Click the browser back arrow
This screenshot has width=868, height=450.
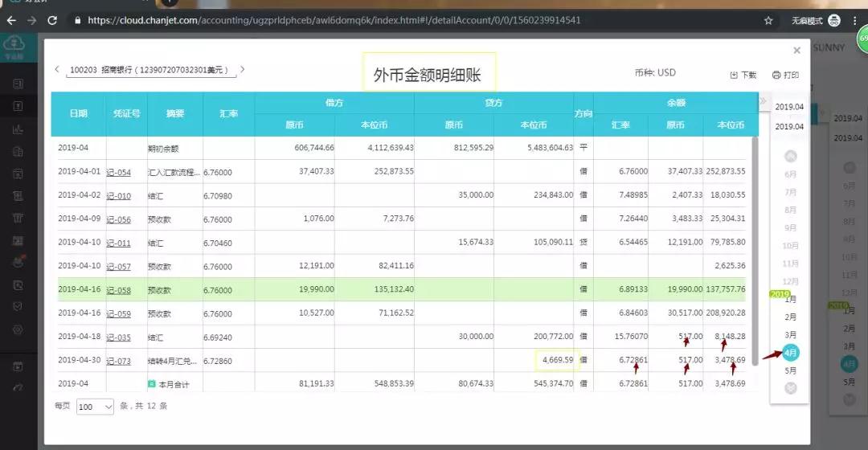click(x=11, y=20)
